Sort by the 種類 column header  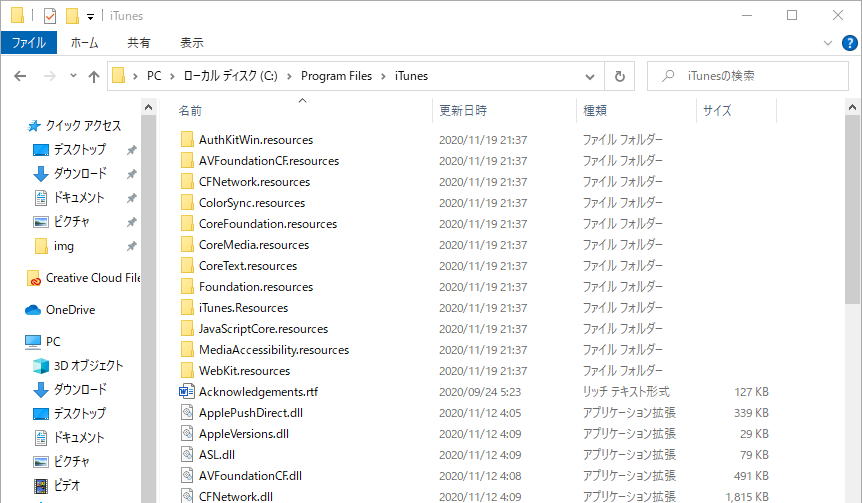pyautogui.click(x=595, y=110)
